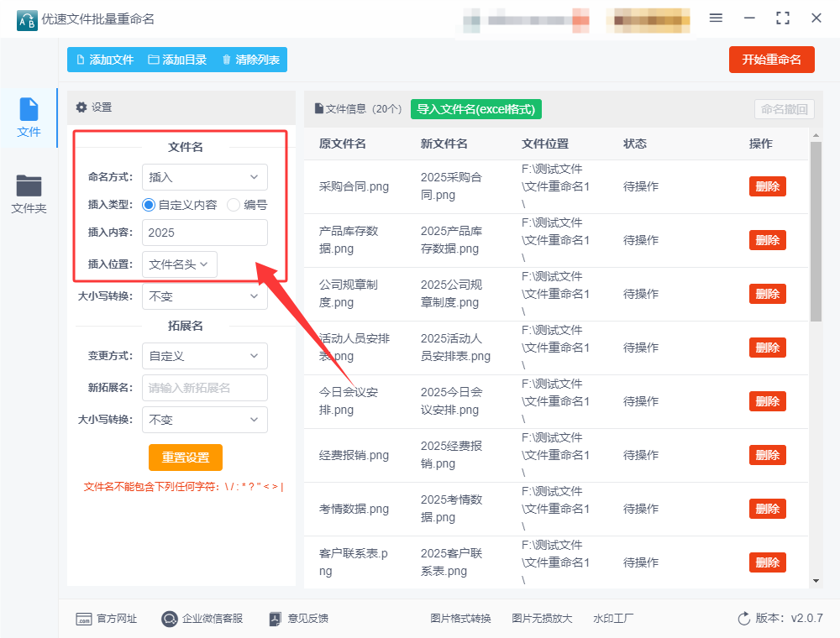840x638 pixels.
Task: Click the 命名撤回 button
Action: pos(785,109)
